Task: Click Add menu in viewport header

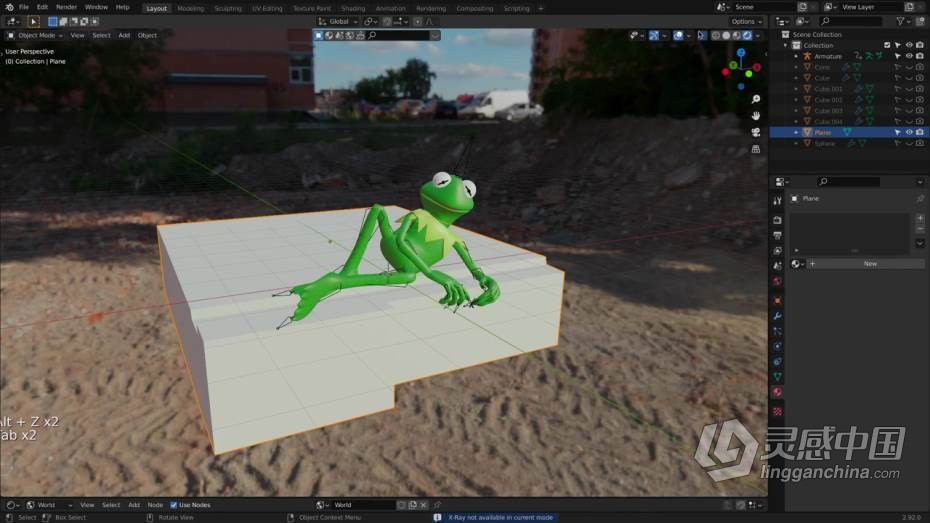Action: point(124,36)
